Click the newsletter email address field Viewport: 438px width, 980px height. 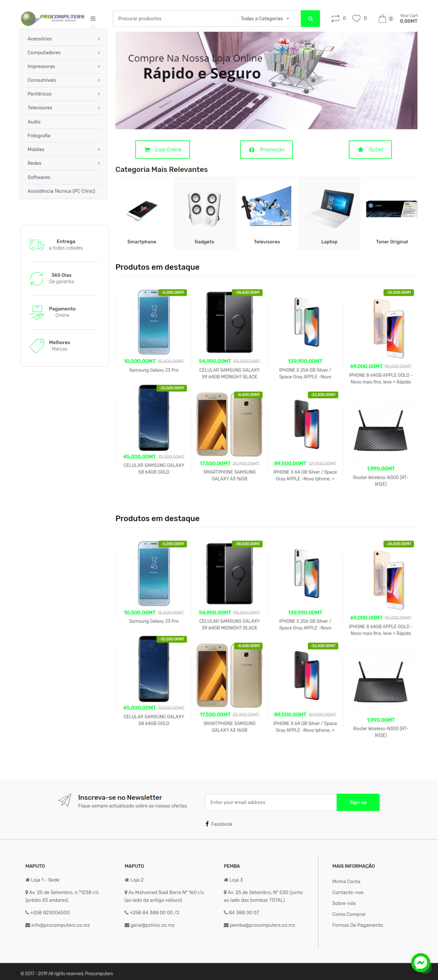coord(271,802)
